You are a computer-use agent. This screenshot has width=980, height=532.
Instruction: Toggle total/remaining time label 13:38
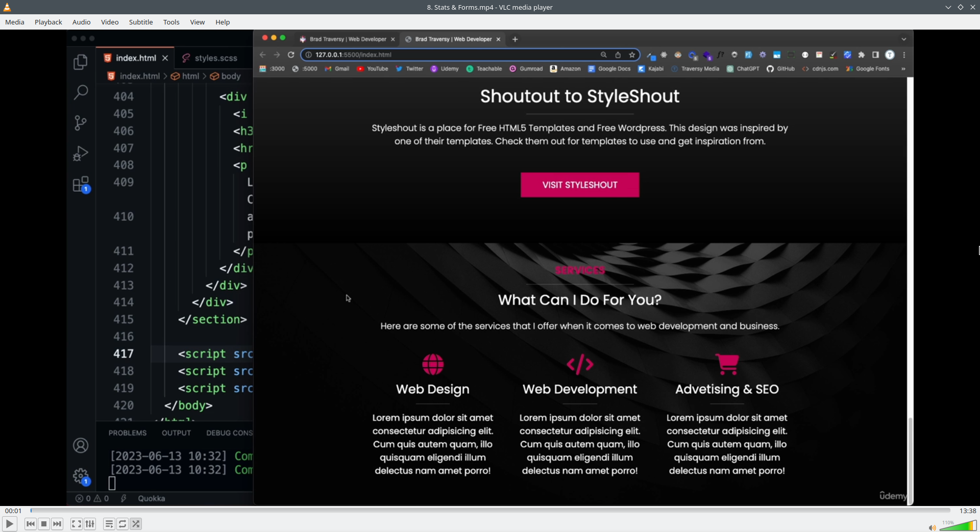point(968,511)
